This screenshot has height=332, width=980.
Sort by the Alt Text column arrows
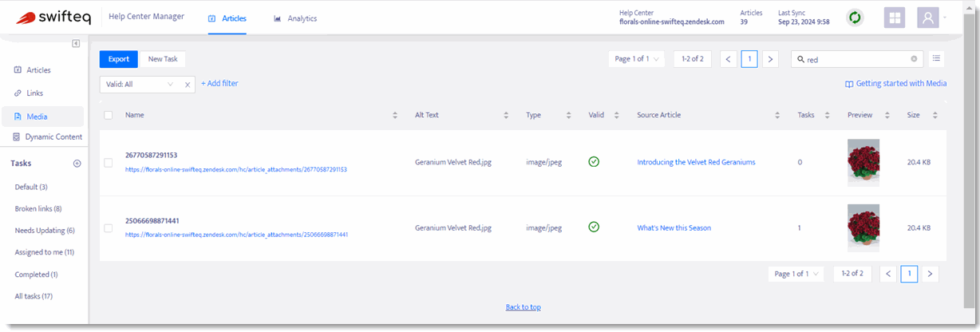[x=506, y=116]
